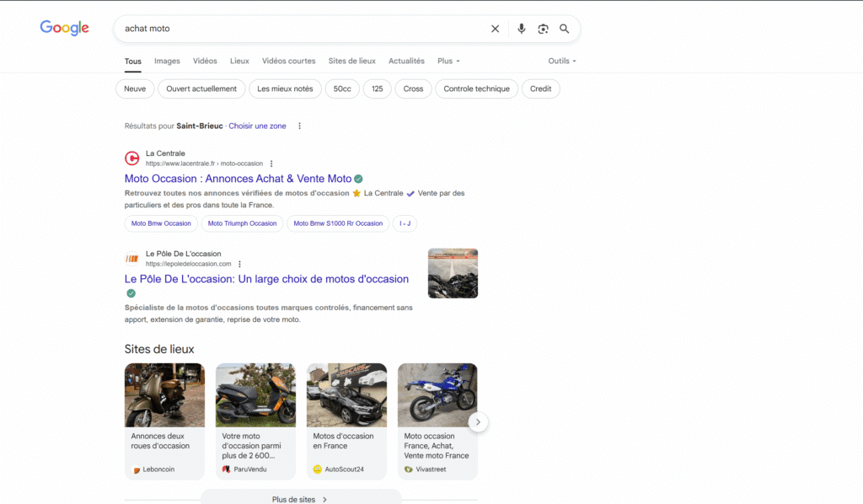Image resolution: width=863 pixels, height=504 pixels.
Task: Click the Moto Bmw Occasion sitelink chip
Action: click(161, 223)
